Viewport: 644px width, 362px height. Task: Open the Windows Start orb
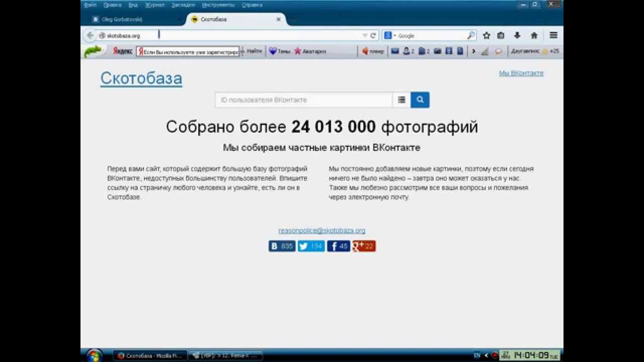coord(94,356)
